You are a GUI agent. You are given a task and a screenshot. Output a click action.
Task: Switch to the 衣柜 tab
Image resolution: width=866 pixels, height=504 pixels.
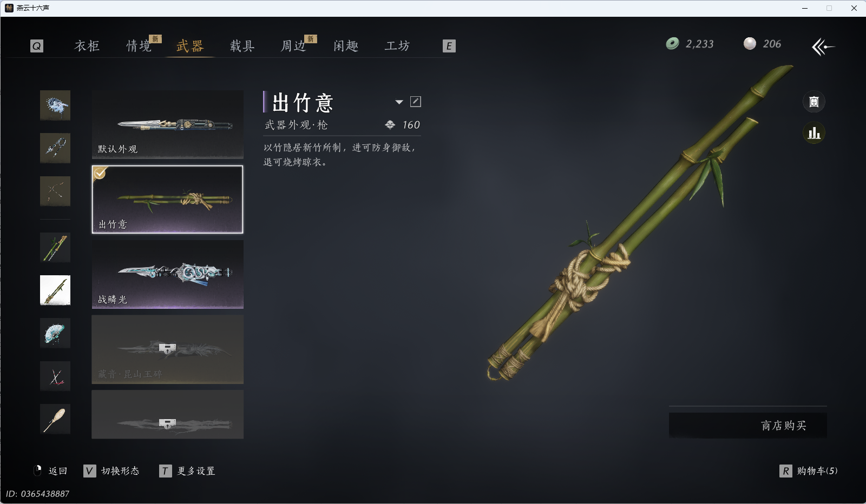pyautogui.click(x=87, y=46)
